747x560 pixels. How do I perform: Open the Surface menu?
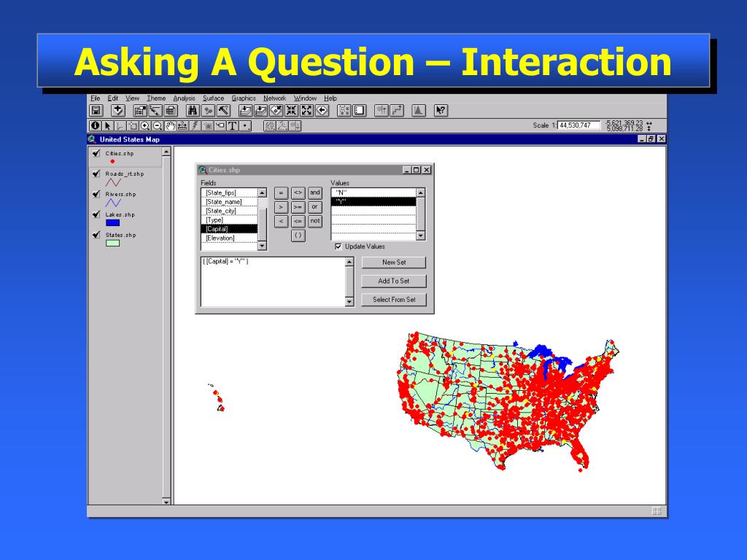[x=214, y=98]
